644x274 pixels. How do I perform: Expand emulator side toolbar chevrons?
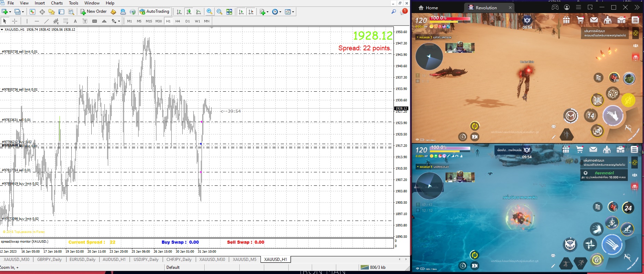pyautogui.click(x=637, y=7)
